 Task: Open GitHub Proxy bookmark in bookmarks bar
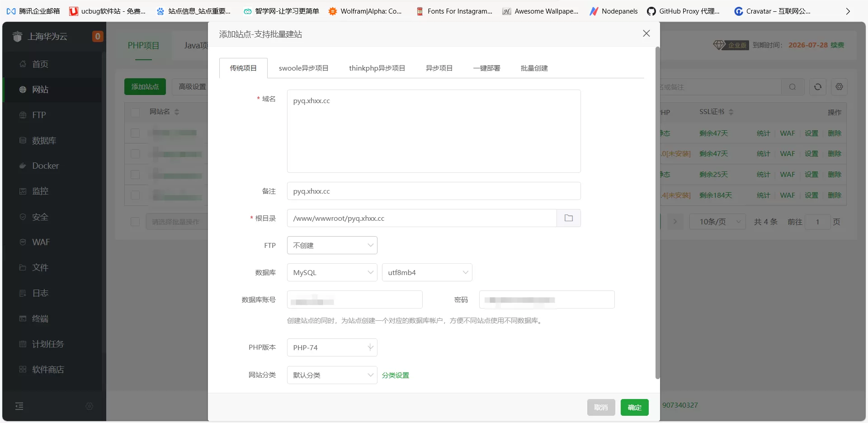point(683,11)
